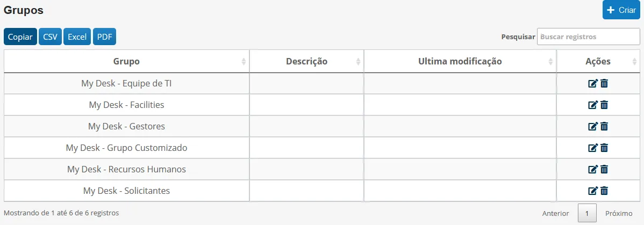Export table as CSV
This screenshot has width=644, height=225.
pyautogui.click(x=50, y=37)
